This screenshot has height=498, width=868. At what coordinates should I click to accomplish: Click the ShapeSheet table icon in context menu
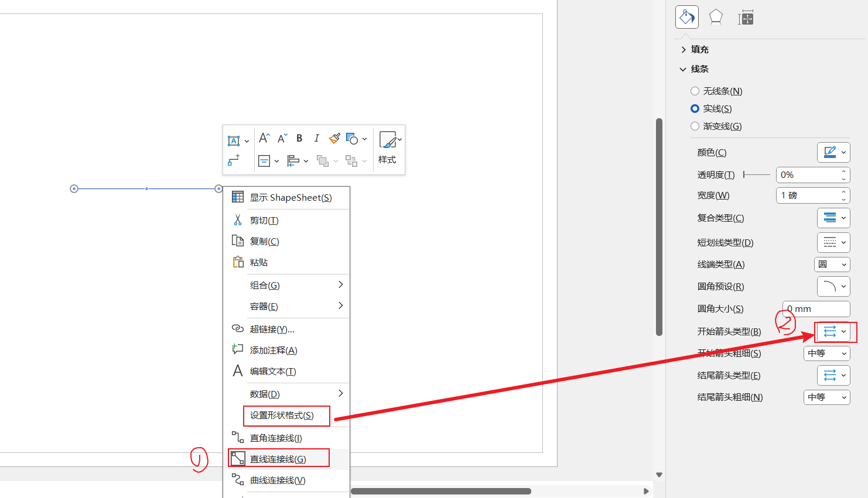pyautogui.click(x=238, y=197)
